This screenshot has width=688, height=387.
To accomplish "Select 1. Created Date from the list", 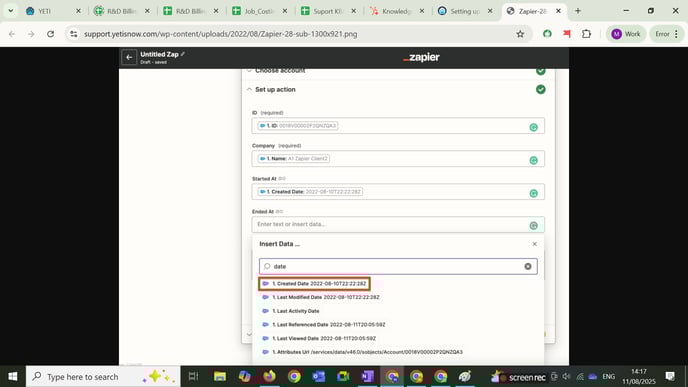I will pyautogui.click(x=315, y=283).
